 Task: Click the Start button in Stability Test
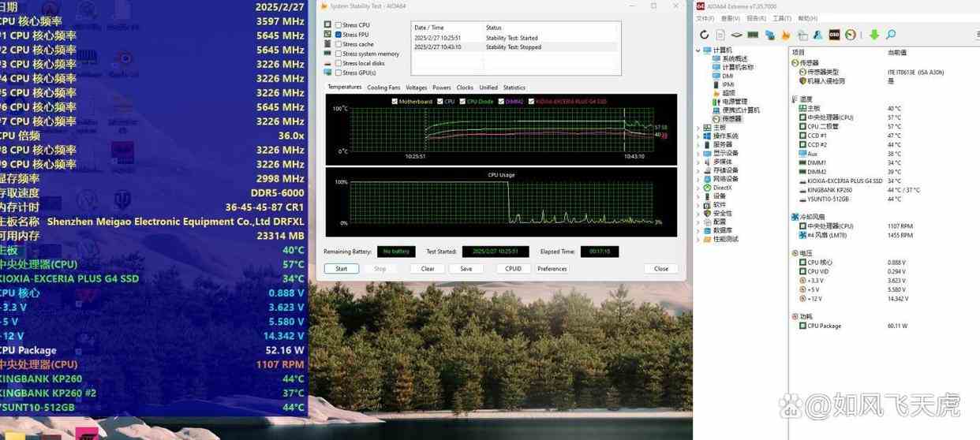coord(342,269)
